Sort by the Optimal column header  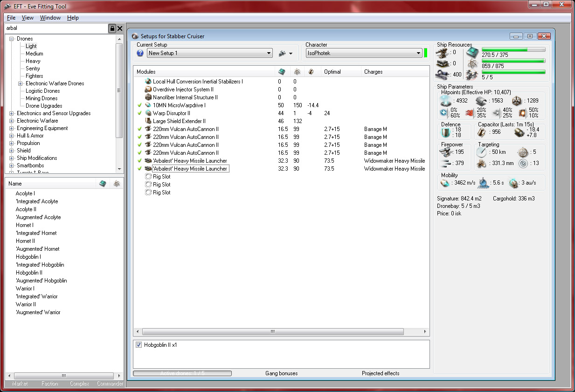[341, 72]
